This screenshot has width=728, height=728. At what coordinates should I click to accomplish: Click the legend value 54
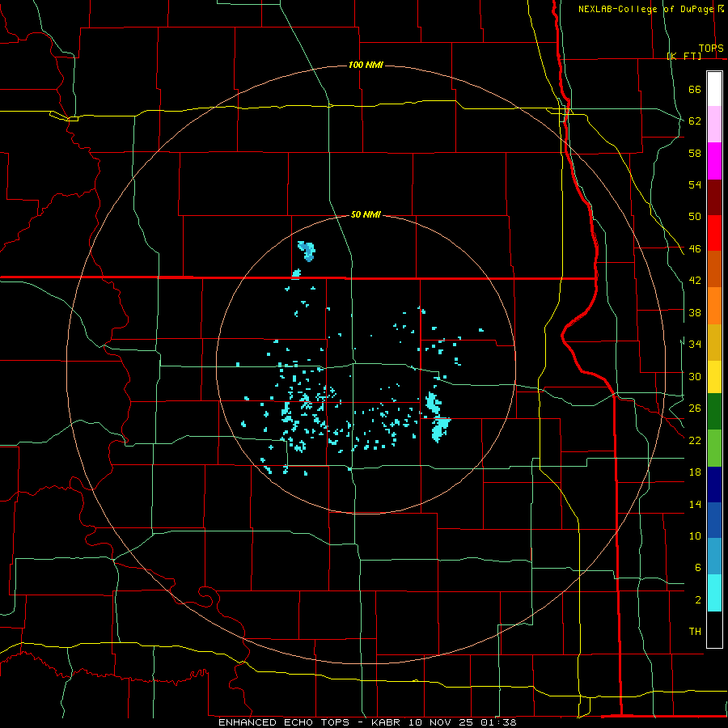coord(695,184)
